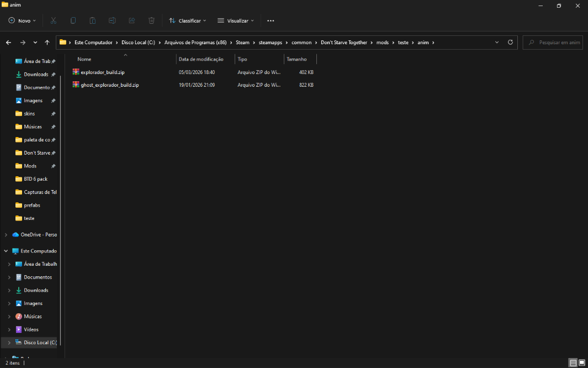
Task: Click the Delete trash can icon
Action: [151, 20]
